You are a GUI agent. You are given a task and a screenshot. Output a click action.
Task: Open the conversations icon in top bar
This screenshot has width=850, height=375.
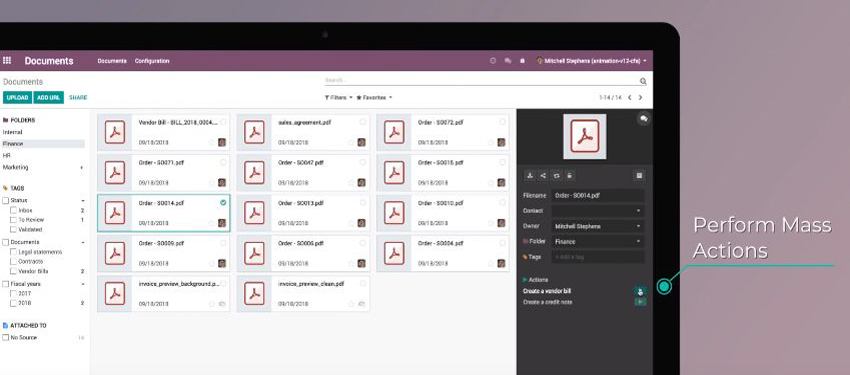pos(508,61)
